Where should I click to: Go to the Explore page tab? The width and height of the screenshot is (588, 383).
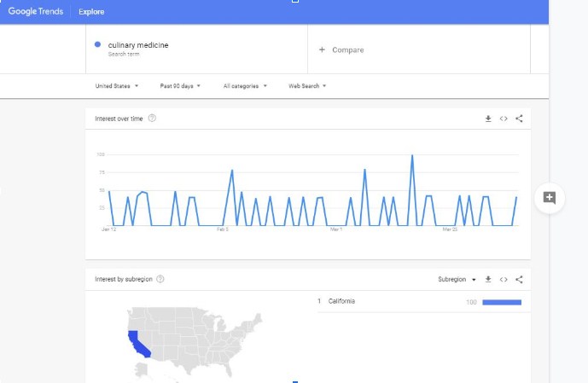91,12
